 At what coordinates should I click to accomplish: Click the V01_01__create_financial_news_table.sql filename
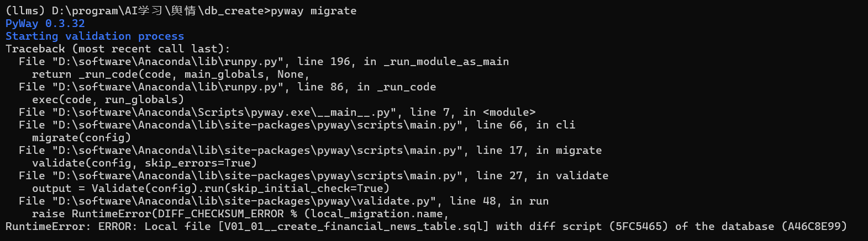pos(353,227)
